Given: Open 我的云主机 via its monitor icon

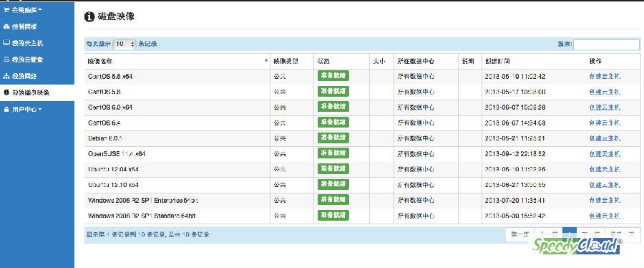Looking at the screenshot, I should pos(6,43).
